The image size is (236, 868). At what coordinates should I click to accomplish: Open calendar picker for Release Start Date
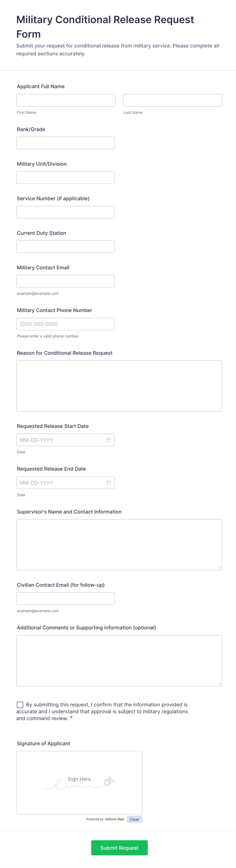pos(109,440)
